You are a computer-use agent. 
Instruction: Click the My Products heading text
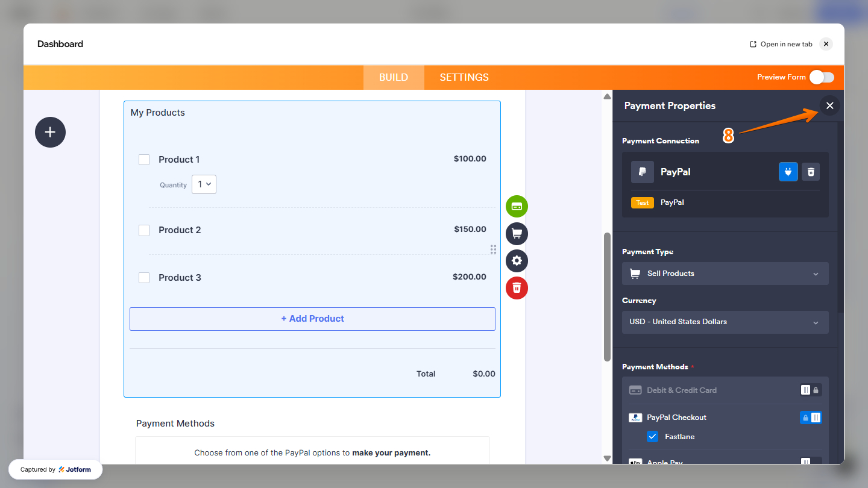(x=158, y=113)
